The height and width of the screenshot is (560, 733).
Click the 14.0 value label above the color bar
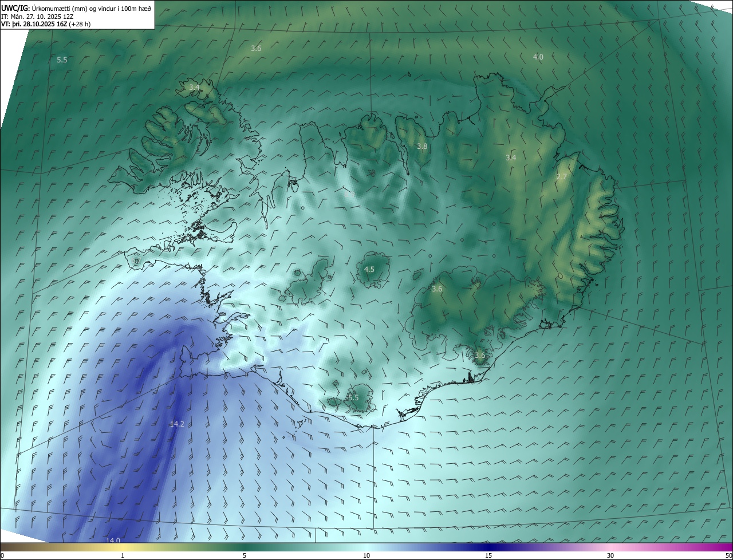(113, 541)
